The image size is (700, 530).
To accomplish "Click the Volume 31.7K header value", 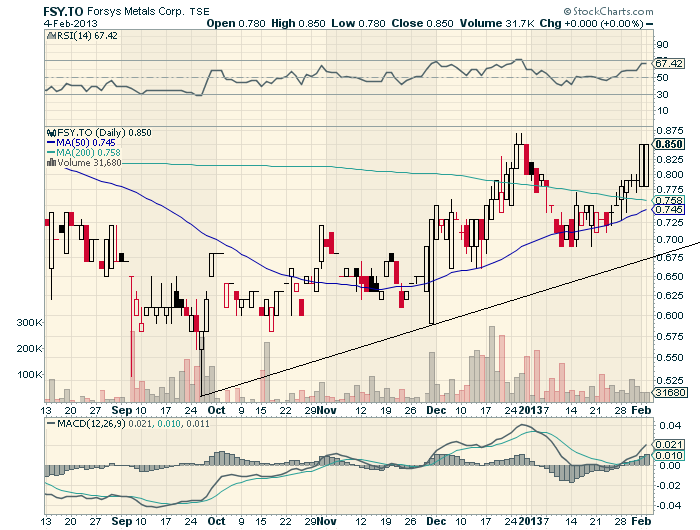I will coord(497,23).
